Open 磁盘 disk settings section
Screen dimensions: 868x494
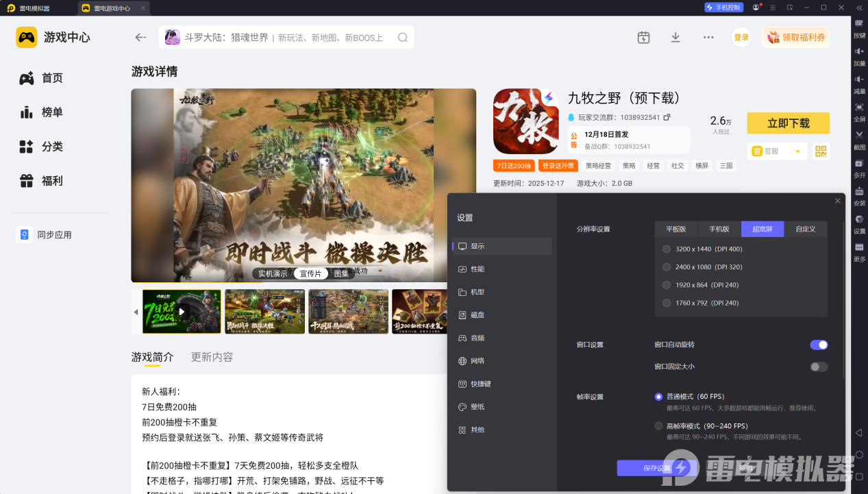coord(501,315)
